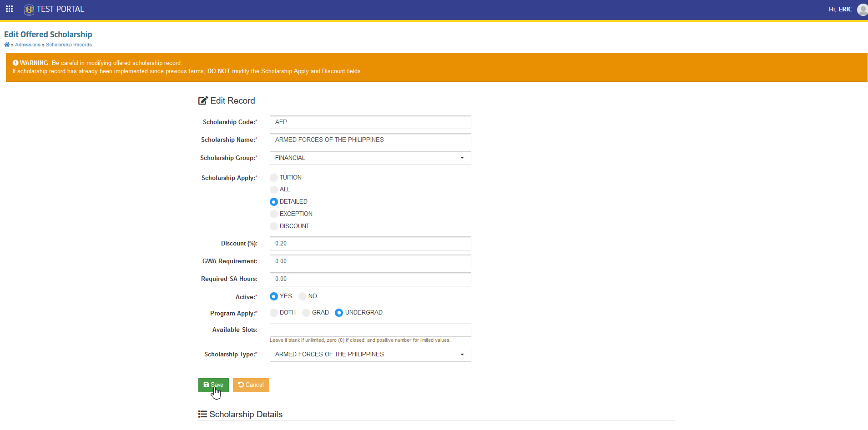Click the Scholarship Details section heading
868x430 pixels.
(x=246, y=414)
